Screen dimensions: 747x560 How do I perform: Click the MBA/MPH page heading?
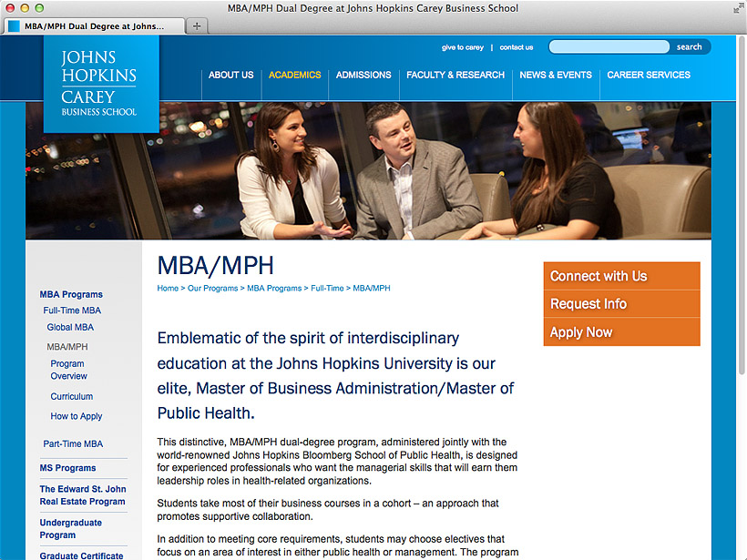(215, 265)
